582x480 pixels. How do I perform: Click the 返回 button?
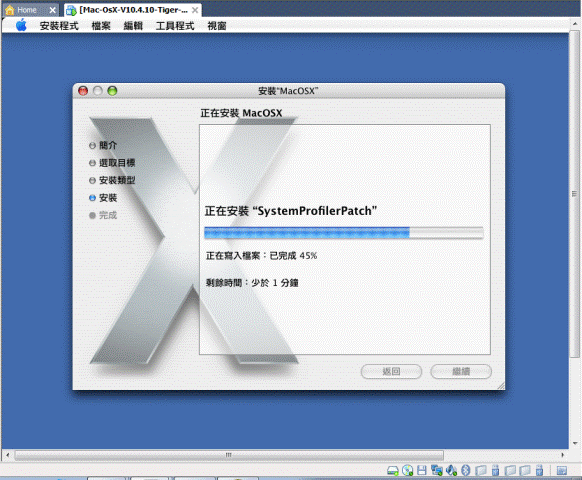[391, 372]
